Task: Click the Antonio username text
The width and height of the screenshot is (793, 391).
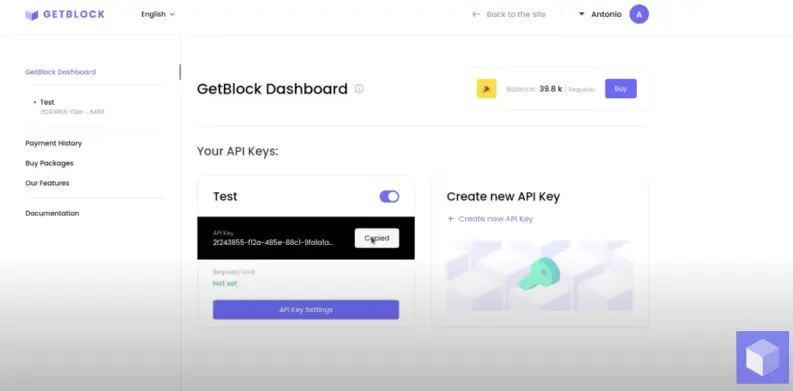Action: coord(606,14)
